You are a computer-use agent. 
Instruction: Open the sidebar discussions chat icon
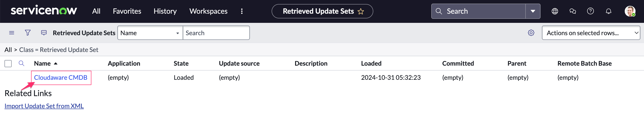click(x=573, y=11)
